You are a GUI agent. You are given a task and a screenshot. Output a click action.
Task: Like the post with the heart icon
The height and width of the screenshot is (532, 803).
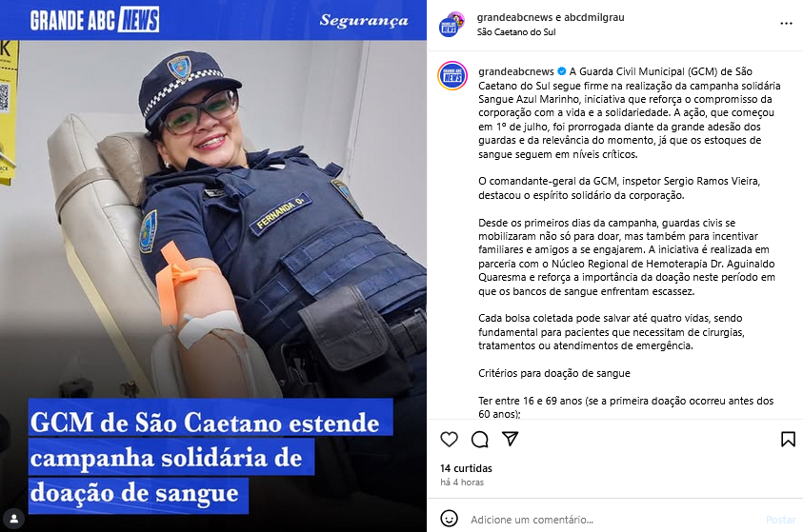(x=449, y=440)
